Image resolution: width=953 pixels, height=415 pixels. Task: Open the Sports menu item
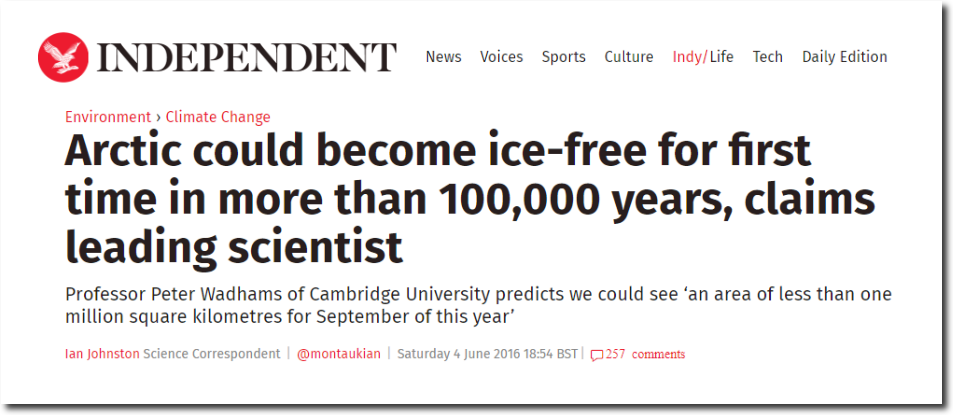[x=563, y=57]
